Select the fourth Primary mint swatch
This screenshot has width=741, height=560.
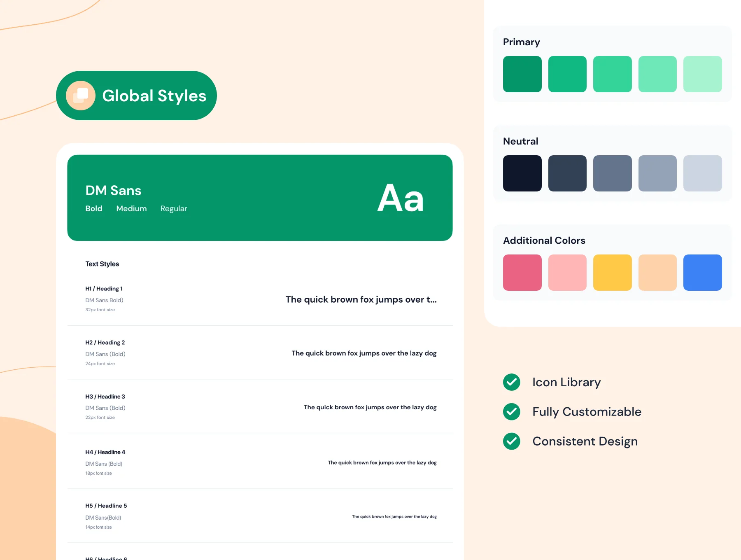657,74
